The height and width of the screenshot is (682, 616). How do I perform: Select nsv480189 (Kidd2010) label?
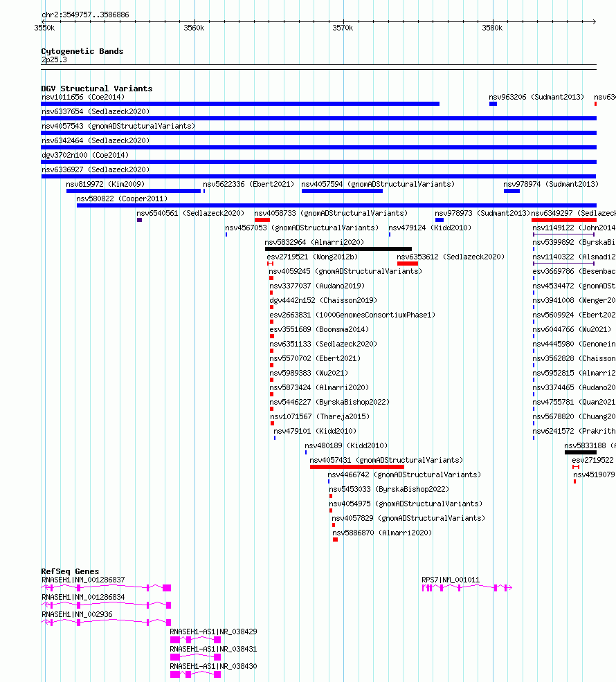346,445
